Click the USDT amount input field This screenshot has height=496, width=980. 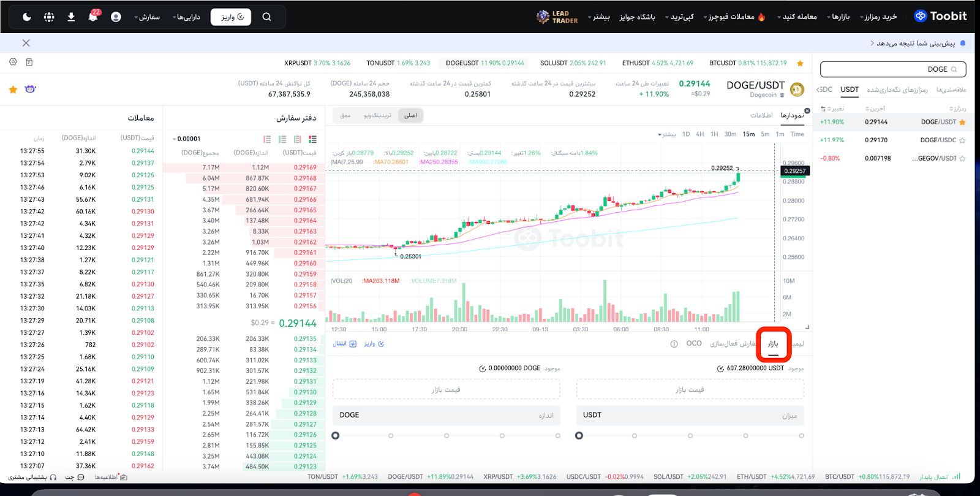point(690,415)
